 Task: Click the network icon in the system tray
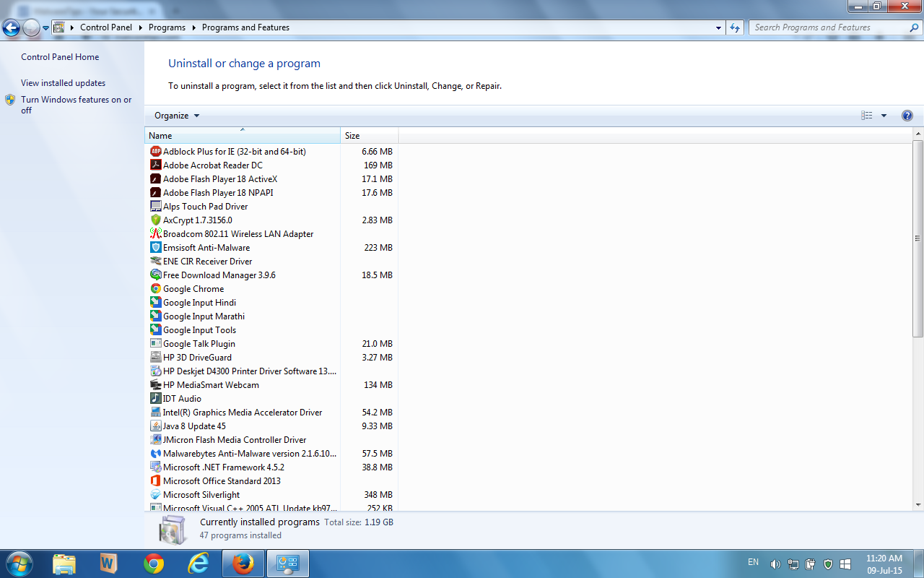pos(793,564)
